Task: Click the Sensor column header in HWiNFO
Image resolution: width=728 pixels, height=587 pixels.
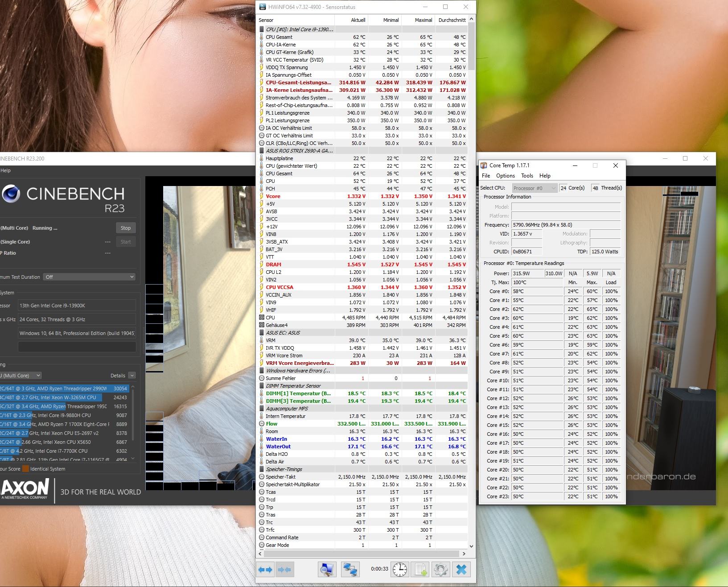Action: click(296, 20)
